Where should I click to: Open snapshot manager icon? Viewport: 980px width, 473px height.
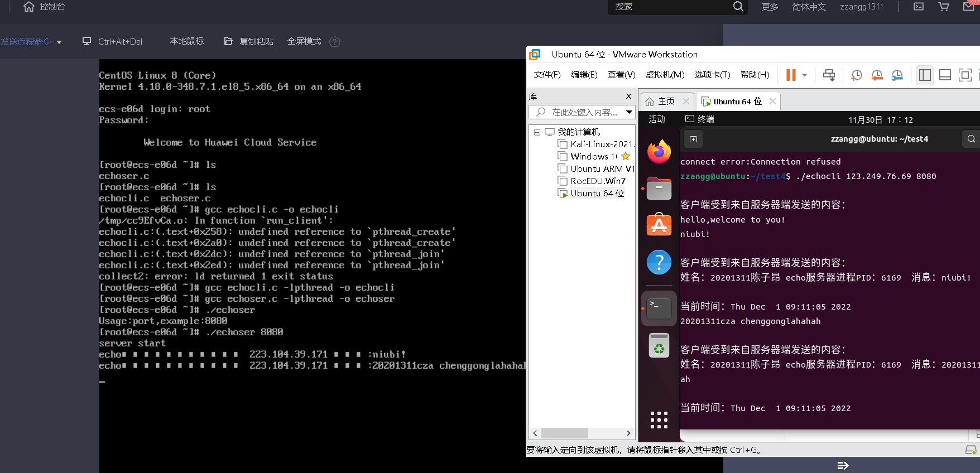[897, 75]
